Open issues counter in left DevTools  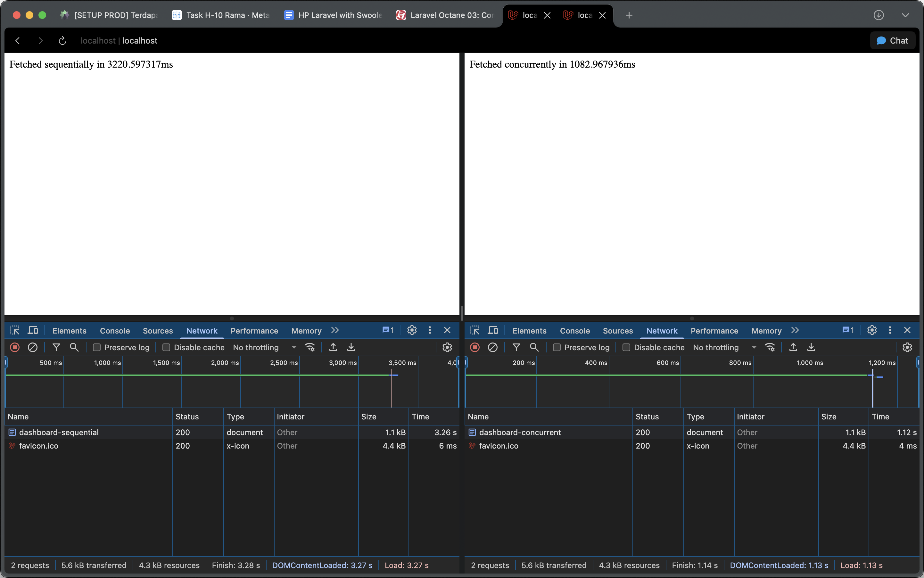point(388,330)
